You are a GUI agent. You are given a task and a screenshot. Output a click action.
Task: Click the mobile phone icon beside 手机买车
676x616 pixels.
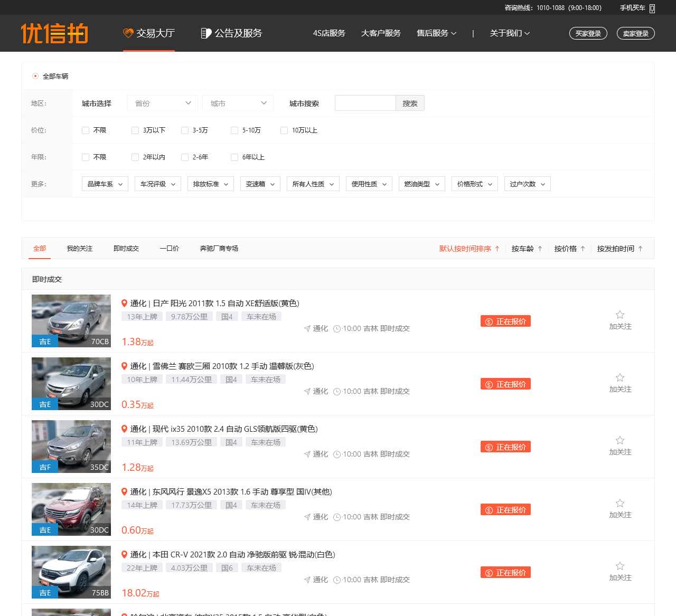coord(652,8)
